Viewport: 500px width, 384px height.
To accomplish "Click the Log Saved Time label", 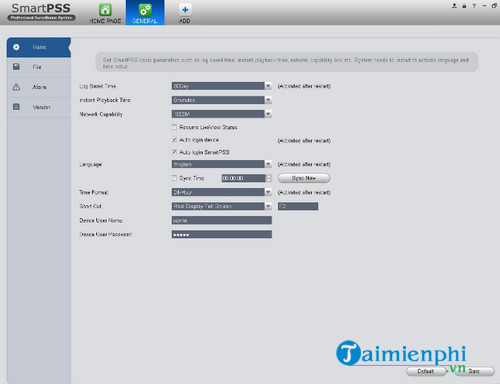I will (98, 86).
